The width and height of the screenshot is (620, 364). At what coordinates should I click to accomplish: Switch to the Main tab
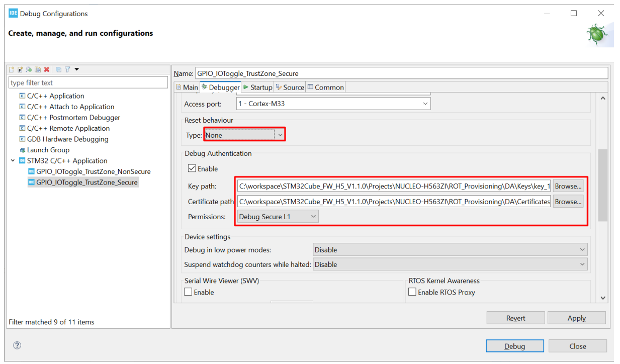[x=187, y=87]
